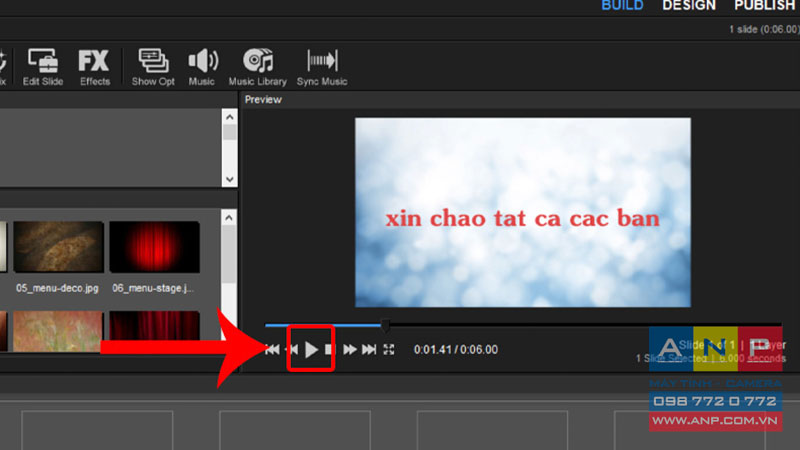
Task: Click the 06_menu-stage.j... file name
Action: 153,288
